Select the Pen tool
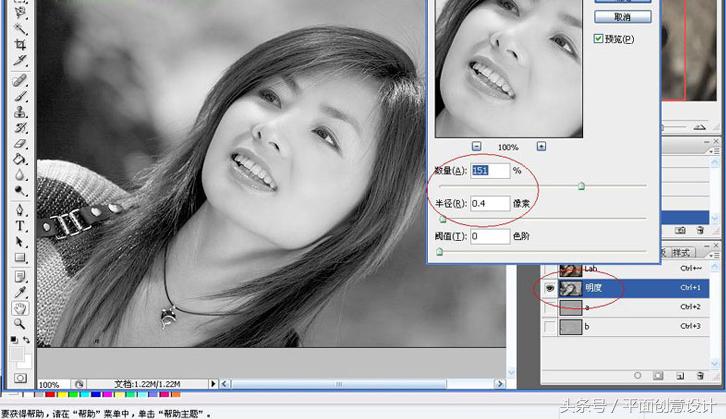The height and width of the screenshot is (419, 726). point(20,210)
